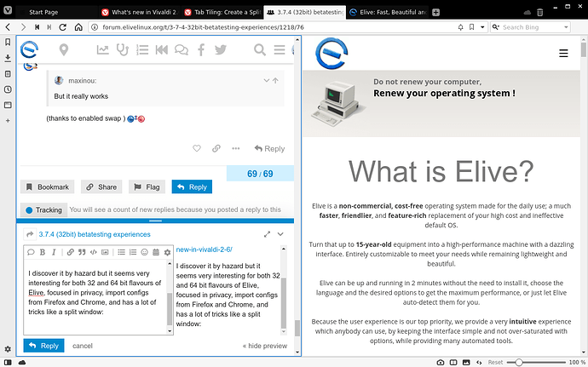The width and height of the screenshot is (588, 367).
Task: Open page actions code icon
Action: 479,362
